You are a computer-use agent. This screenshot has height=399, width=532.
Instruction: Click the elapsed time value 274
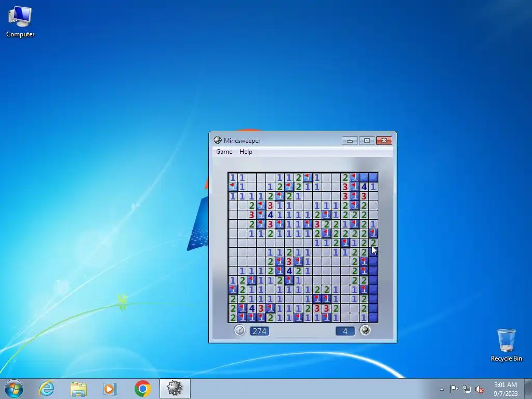coord(260,331)
